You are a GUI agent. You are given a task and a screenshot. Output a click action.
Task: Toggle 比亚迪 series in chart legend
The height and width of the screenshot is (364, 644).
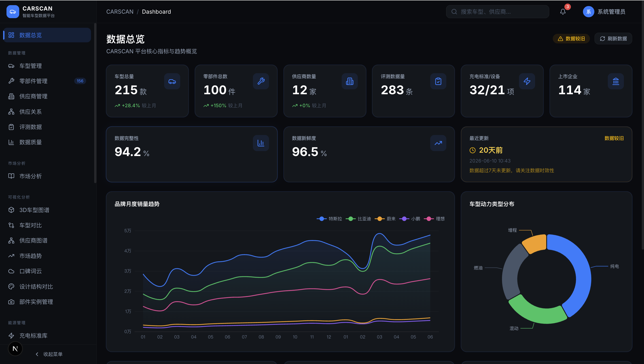point(358,218)
